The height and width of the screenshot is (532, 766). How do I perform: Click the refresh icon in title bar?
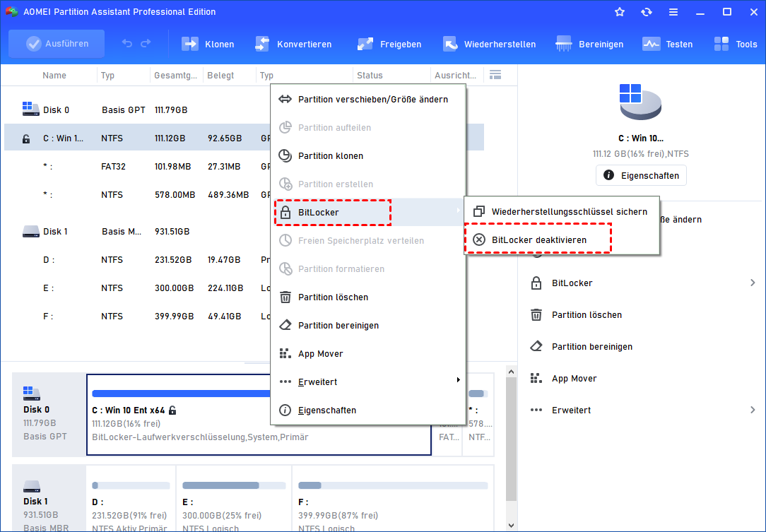(647, 12)
